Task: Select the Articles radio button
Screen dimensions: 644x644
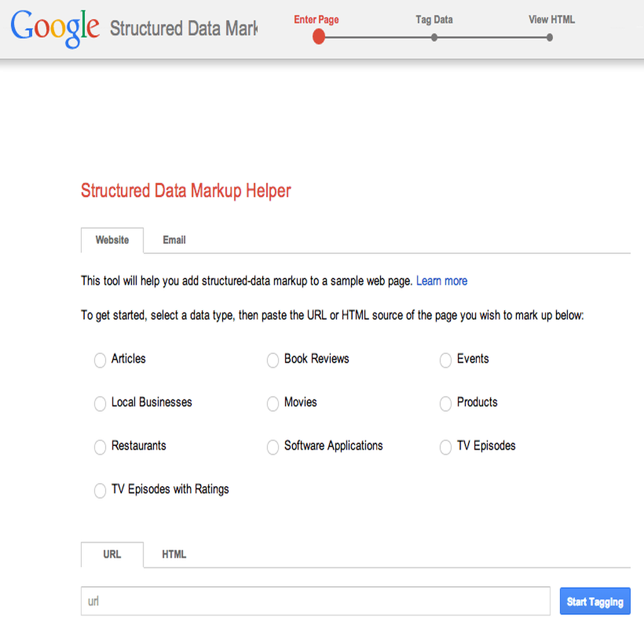Action: click(x=100, y=360)
